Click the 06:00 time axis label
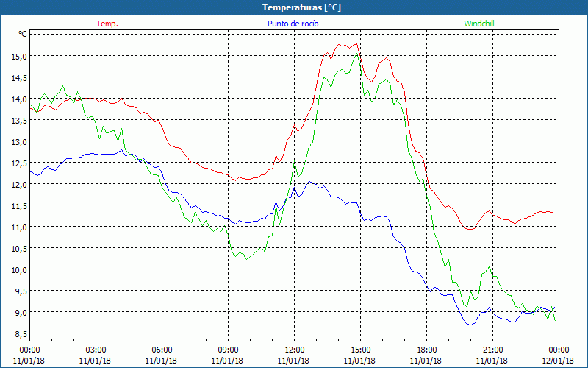 pyautogui.click(x=162, y=350)
